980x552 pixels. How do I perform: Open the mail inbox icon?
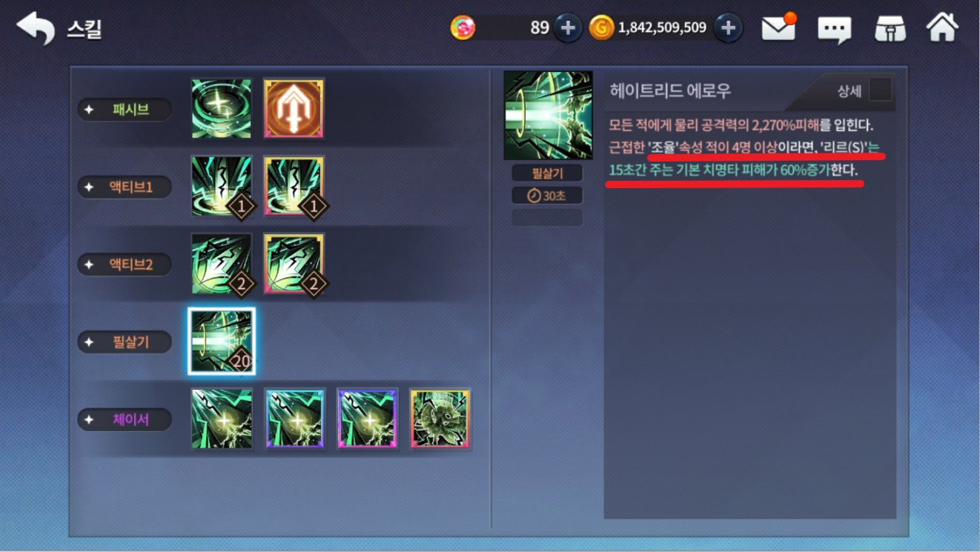click(779, 28)
